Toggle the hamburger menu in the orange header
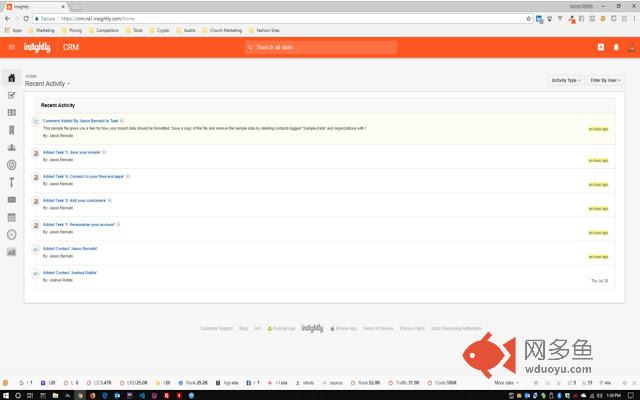The image size is (640, 400). click(11, 47)
